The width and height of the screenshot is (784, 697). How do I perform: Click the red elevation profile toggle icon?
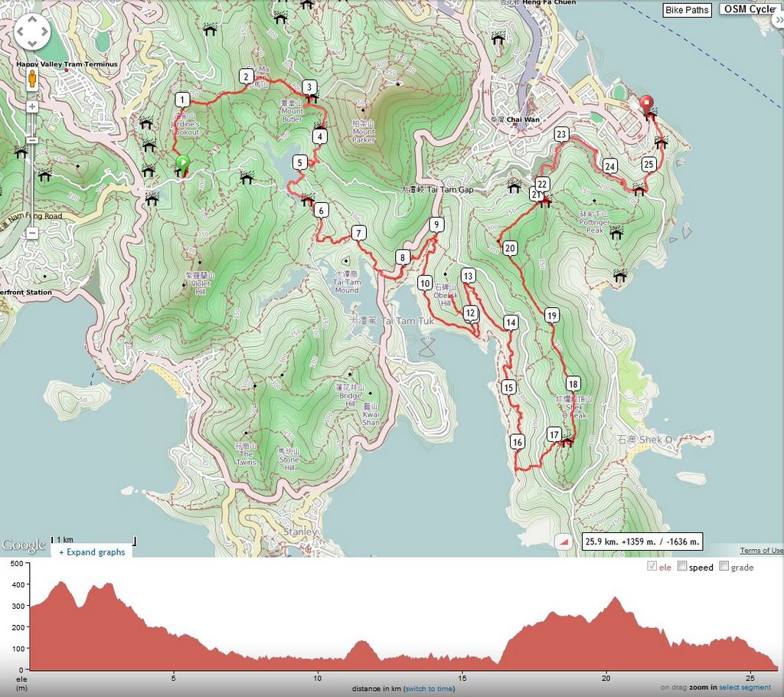pyautogui.click(x=564, y=542)
